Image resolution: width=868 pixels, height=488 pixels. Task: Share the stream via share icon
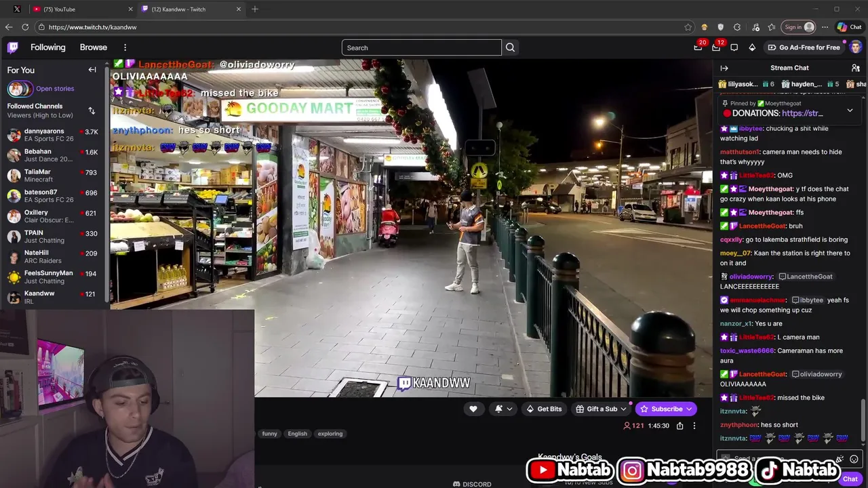coord(680,426)
